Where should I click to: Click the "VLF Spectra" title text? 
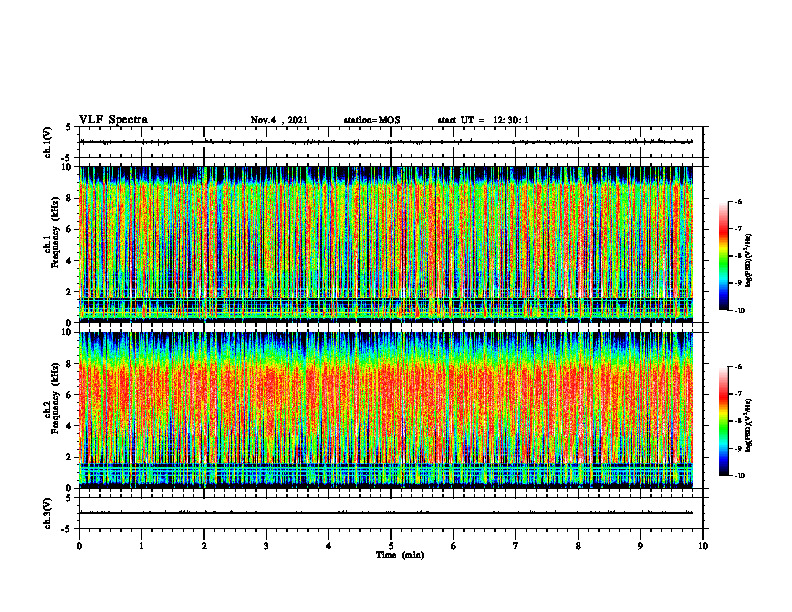point(113,120)
